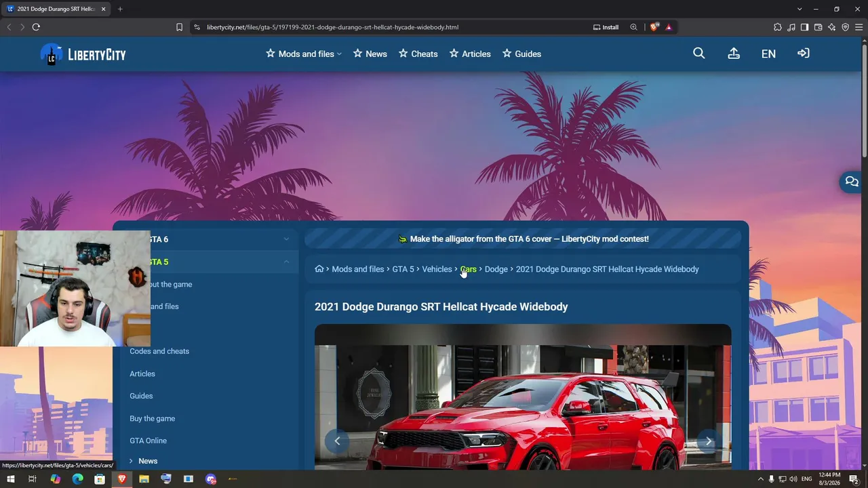View site information icon beside the URL
Screen dimensions: 868x488
point(197,27)
